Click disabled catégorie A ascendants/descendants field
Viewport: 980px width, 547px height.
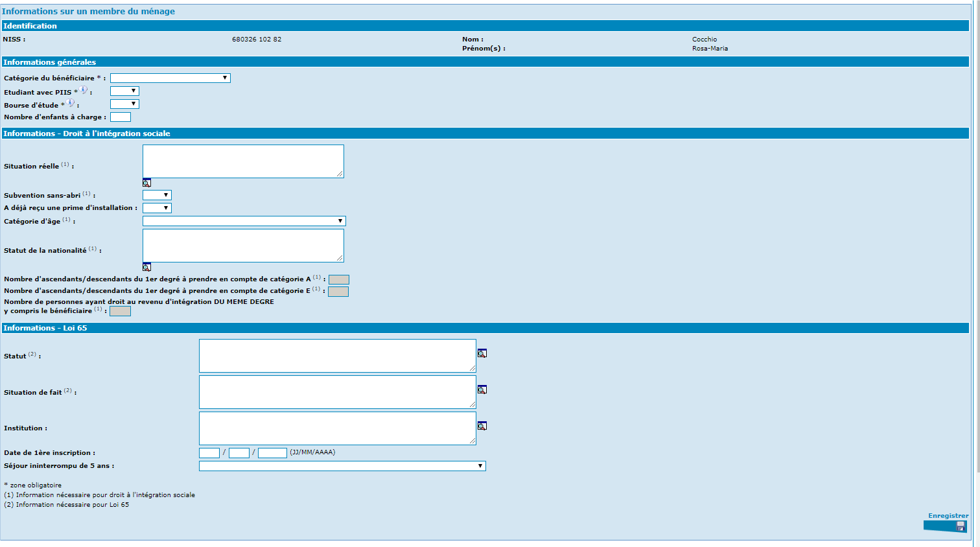pyautogui.click(x=339, y=280)
